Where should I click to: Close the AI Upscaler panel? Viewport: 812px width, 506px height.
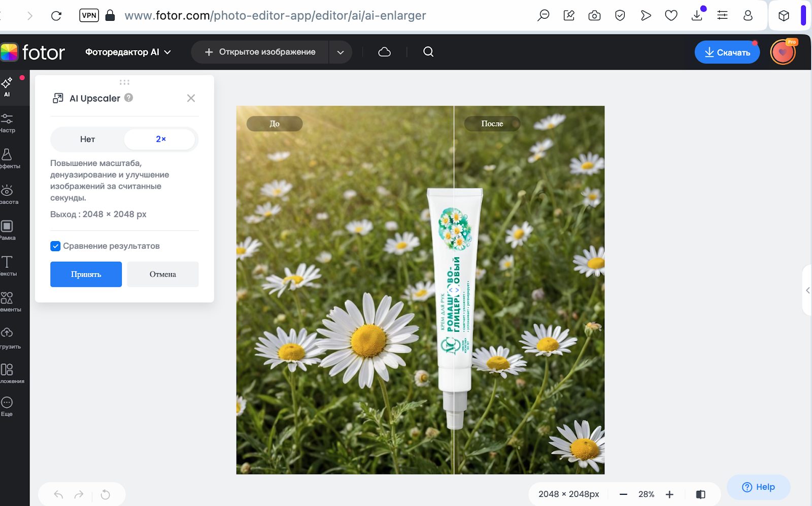tap(191, 98)
